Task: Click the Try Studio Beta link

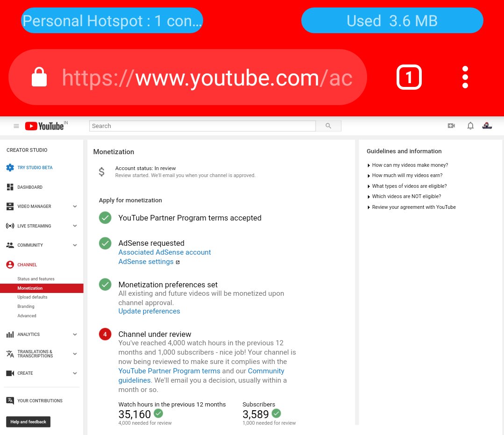Action: pyautogui.click(x=35, y=168)
